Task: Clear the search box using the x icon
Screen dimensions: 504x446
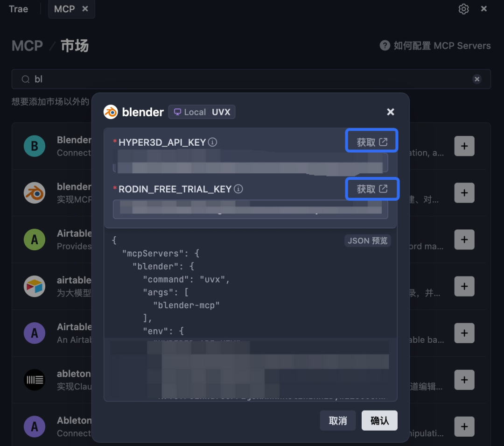Action: click(477, 79)
